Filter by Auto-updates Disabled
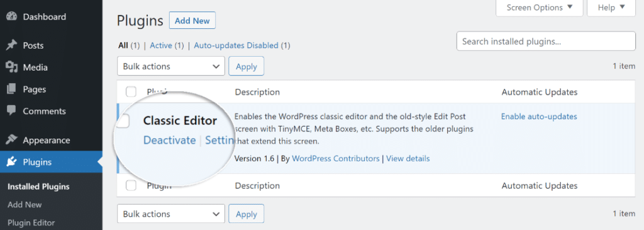This screenshot has height=230, width=644. click(236, 45)
